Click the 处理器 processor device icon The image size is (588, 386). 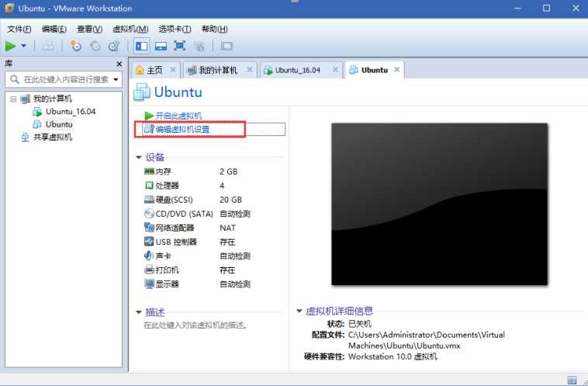point(149,185)
